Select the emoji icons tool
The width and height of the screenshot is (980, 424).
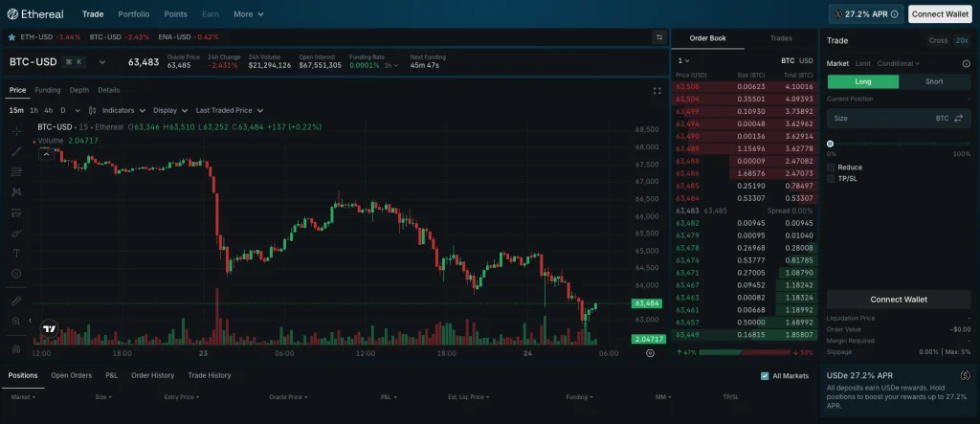coord(16,274)
